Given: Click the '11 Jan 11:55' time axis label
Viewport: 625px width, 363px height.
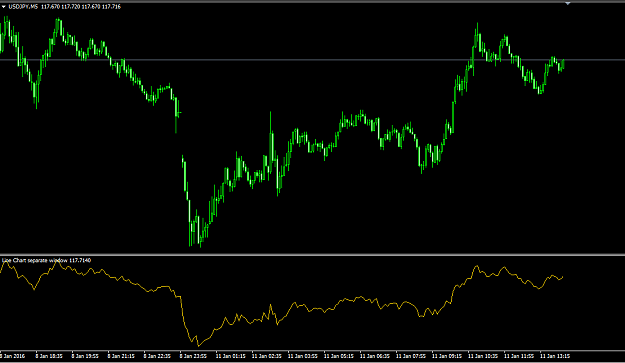Looking at the screenshot, I should (519, 356).
